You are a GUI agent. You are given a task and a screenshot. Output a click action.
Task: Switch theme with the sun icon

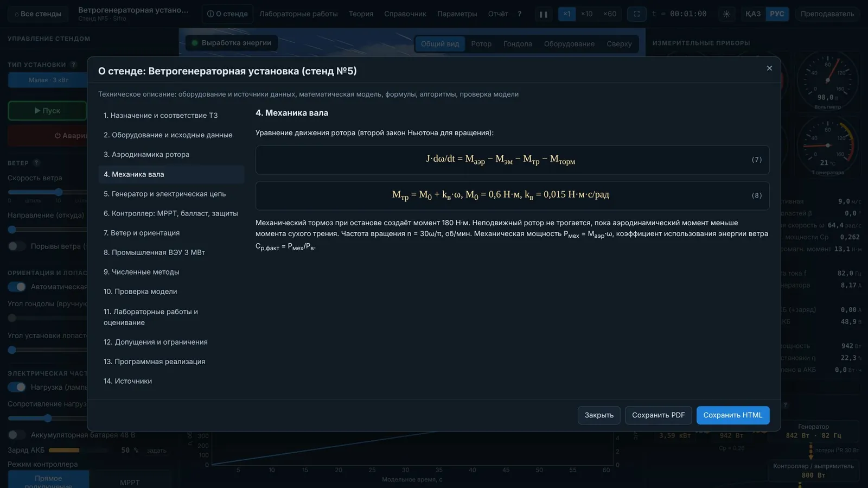(726, 14)
